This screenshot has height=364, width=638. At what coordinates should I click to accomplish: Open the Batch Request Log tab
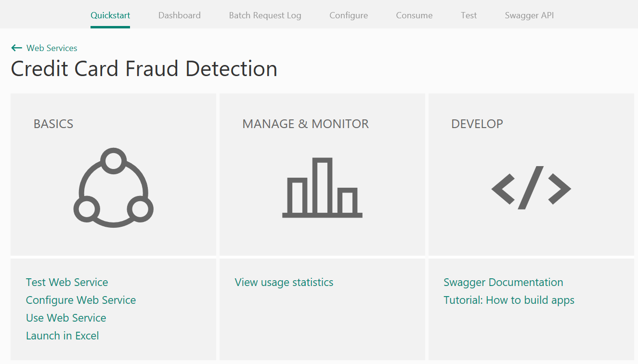(265, 15)
